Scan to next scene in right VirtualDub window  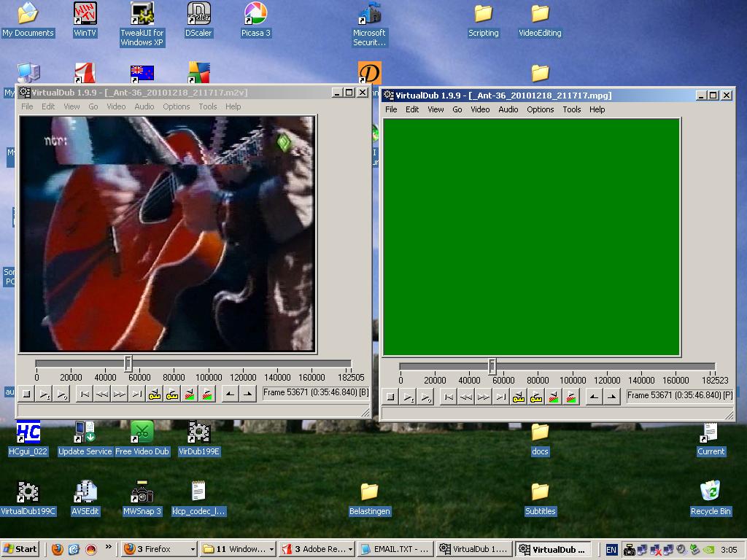pos(572,397)
